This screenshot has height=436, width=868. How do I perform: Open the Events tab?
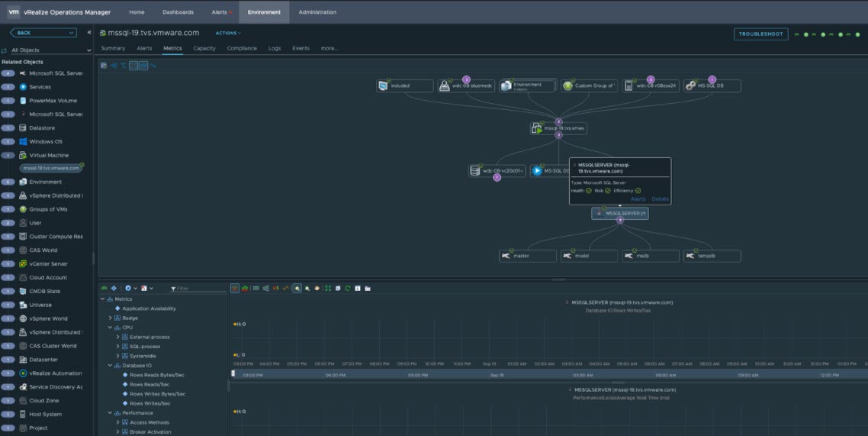(301, 48)
